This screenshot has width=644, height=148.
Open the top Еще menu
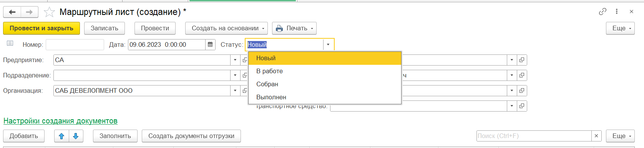[x=620, y=28]
